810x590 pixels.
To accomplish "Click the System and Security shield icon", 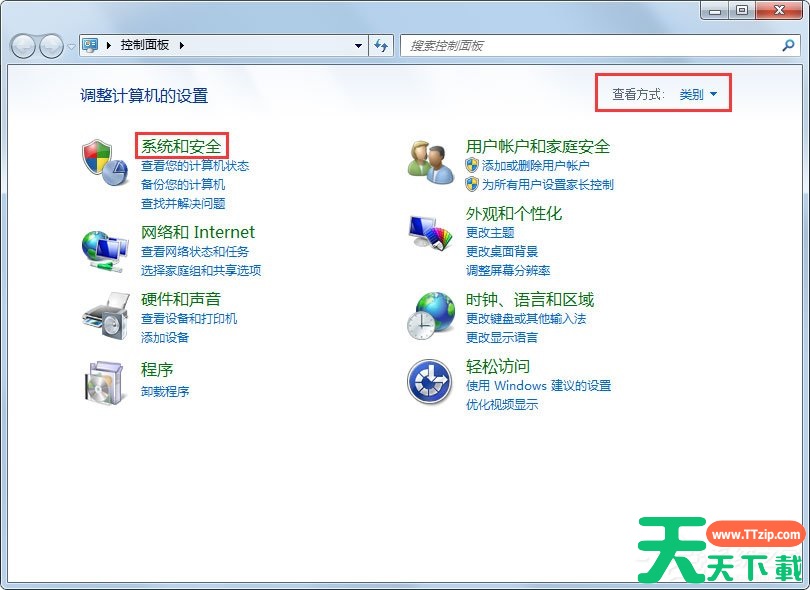I will [x=105, y=162].
